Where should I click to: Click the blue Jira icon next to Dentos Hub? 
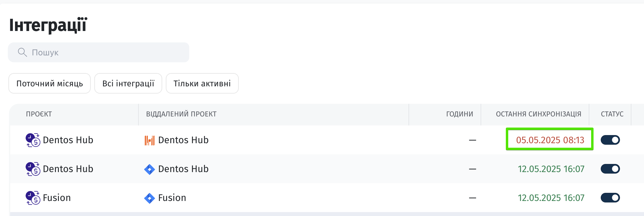pos(150,169)
